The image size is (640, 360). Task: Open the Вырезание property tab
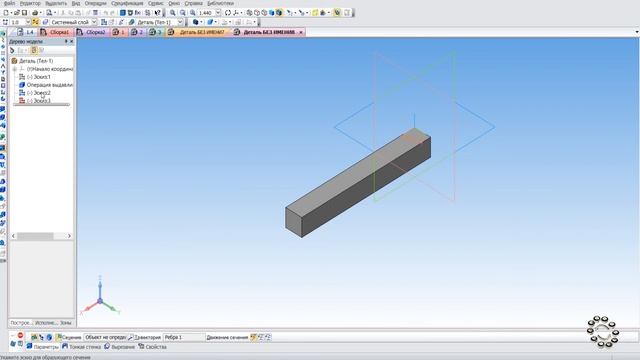click(119, 347)
